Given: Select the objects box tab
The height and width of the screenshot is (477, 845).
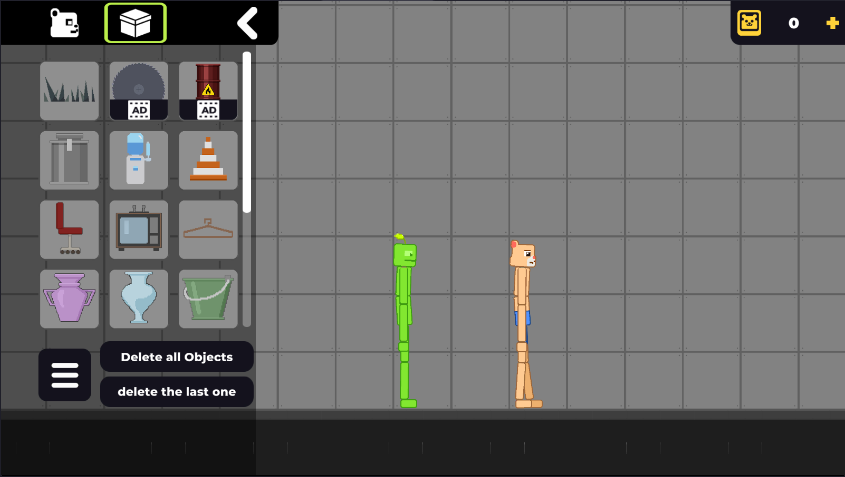Looking at the screenshot, I should (x=135, y=23).
